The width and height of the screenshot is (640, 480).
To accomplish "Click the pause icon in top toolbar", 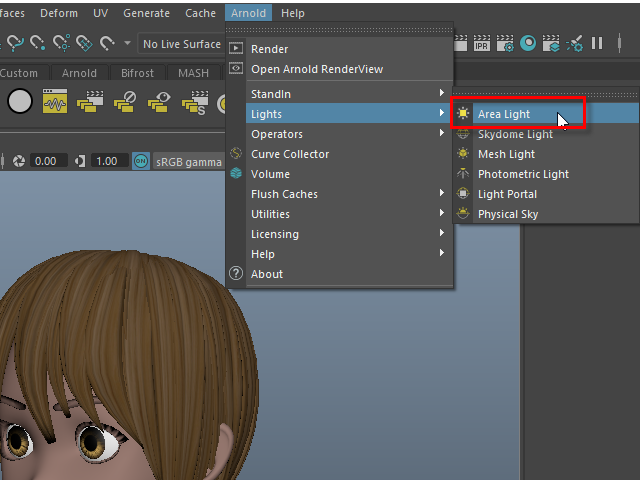I will pyautogui.click(x=597, y=43).
